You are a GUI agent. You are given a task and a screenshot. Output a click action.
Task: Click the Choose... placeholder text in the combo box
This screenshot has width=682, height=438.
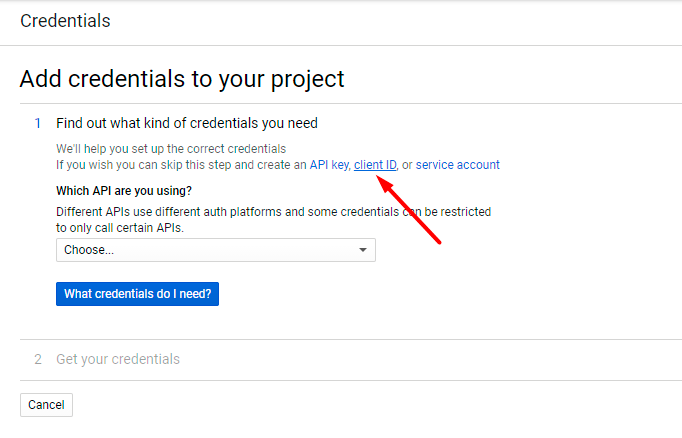tap(89, 250)
